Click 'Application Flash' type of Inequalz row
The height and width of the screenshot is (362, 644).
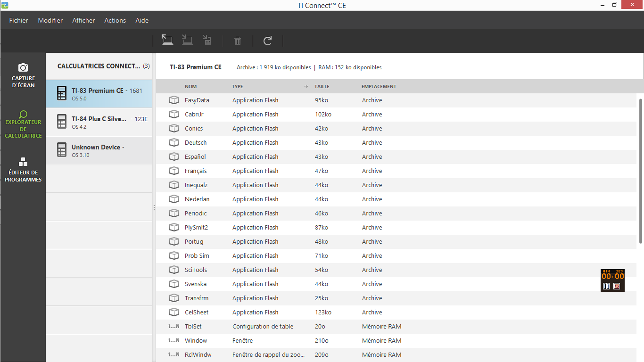[256, 185]
